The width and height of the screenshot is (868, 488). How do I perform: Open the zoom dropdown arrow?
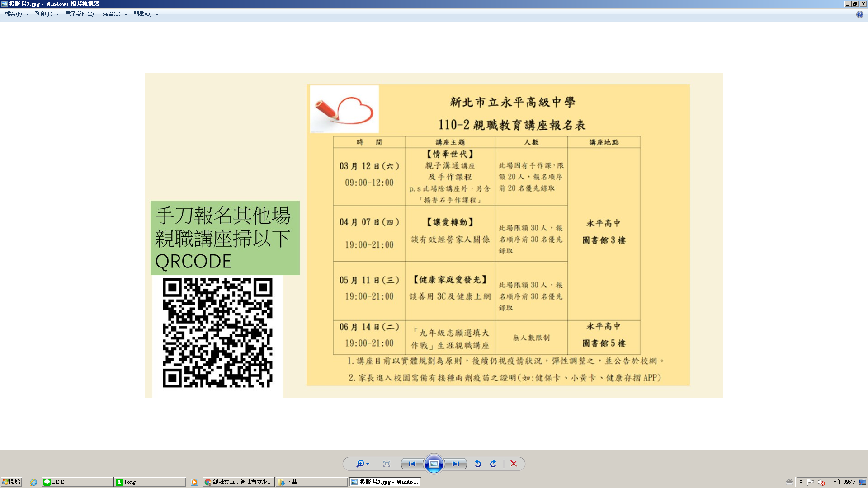368,464
